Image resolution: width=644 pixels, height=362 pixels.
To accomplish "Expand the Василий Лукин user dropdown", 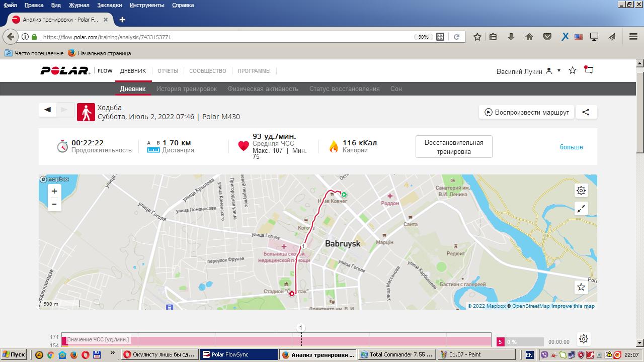I will [558, 71].
